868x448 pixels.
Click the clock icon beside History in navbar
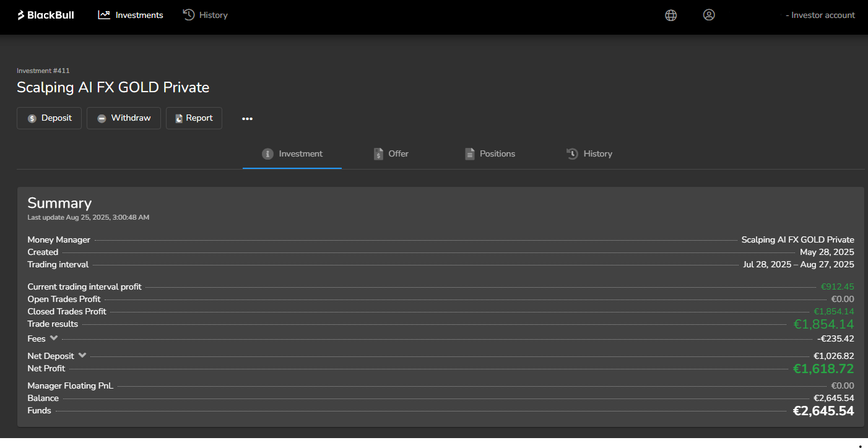[x=188, y=14]
